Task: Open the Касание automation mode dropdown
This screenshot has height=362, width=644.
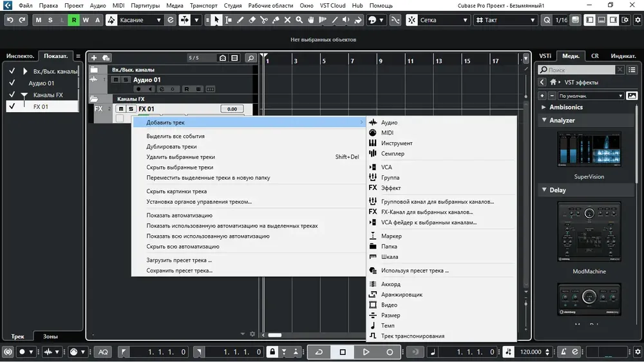Action: pyautogui.click(x=140, y=20)
